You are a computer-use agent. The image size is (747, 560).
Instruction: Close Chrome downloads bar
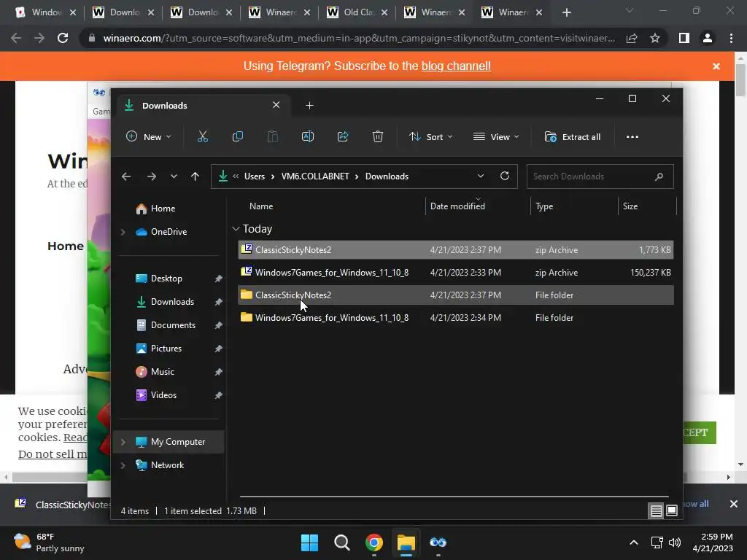pyautogui.click(x=734, y=504)
